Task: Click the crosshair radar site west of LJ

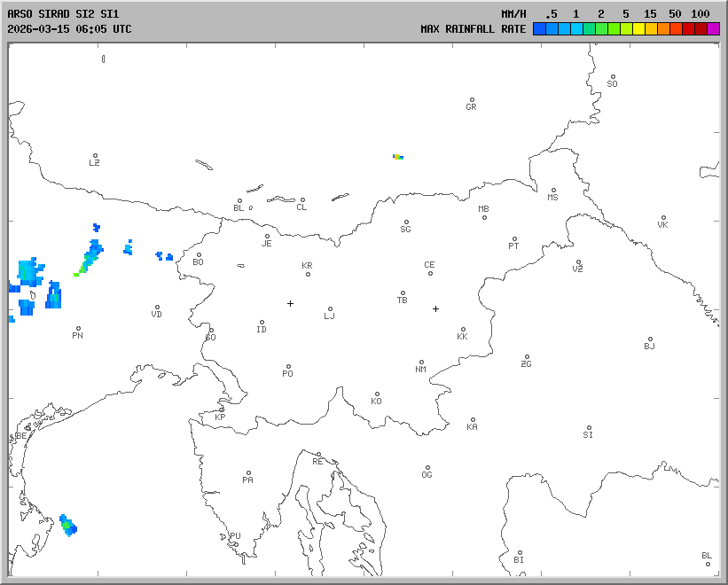Action: [x=290, y=303]
